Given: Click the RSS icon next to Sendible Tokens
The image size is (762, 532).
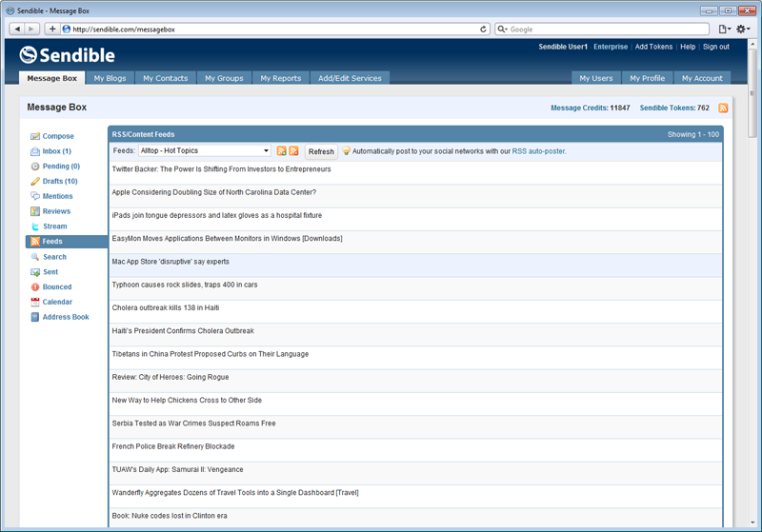Looking at the screenshot, I should (723, 108).
